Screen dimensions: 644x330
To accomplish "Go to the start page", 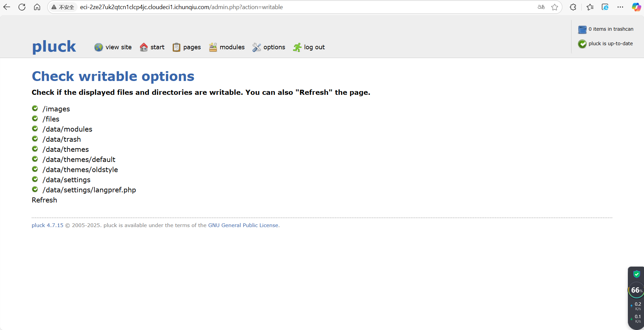I will click(157, 47).
